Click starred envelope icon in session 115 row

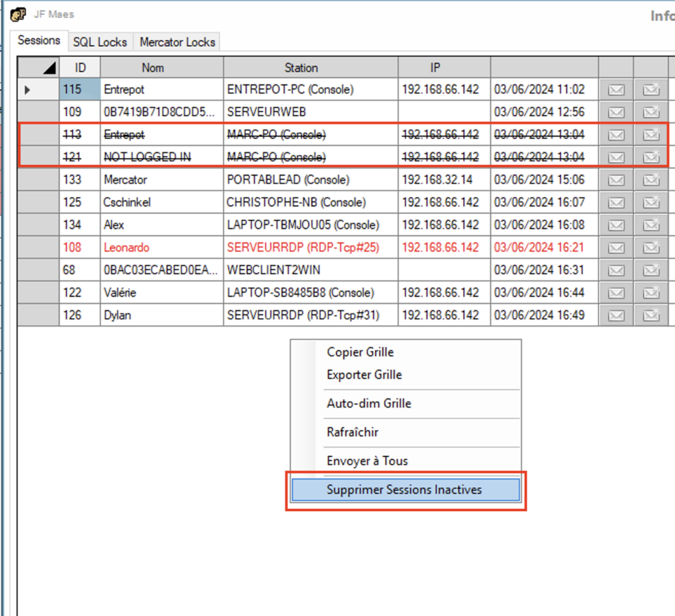point(651,90)
